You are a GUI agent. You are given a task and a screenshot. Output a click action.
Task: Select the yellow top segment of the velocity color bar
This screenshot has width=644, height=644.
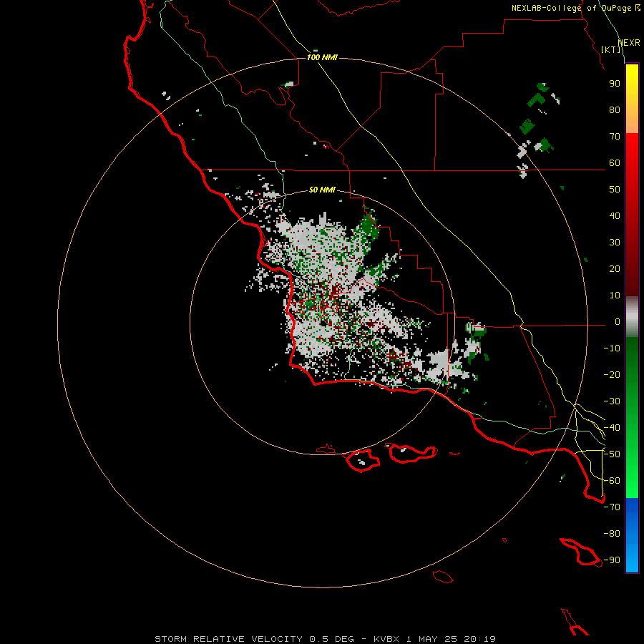(x=632, y=99)
